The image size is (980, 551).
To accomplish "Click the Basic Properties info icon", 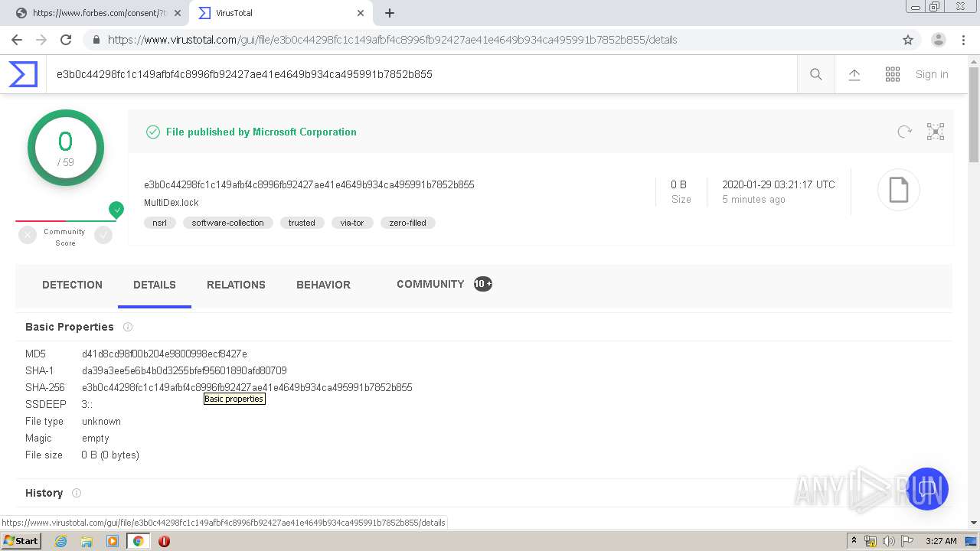I will (128, 327).
